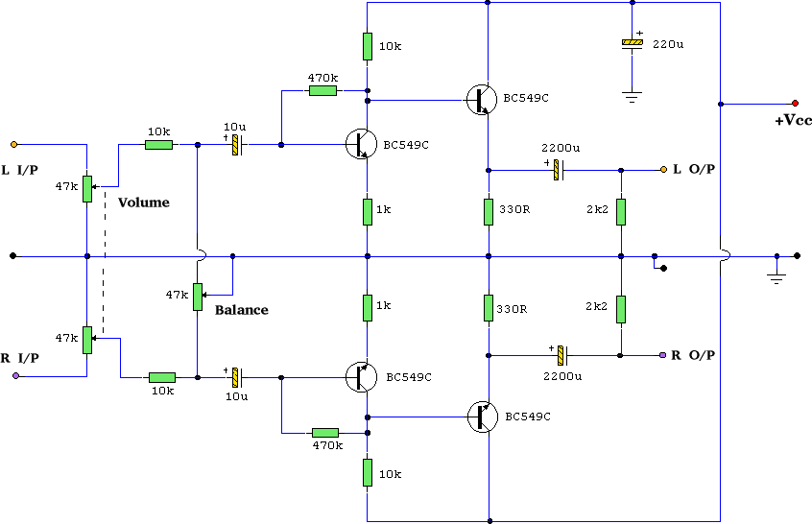The image size is (812, 524).
Task: Click the L I/P input terminal
Action: [x=13, y=145]
